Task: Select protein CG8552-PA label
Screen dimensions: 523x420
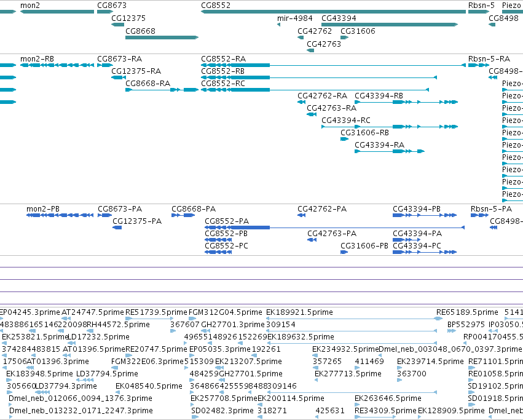Action: point(227,221)
